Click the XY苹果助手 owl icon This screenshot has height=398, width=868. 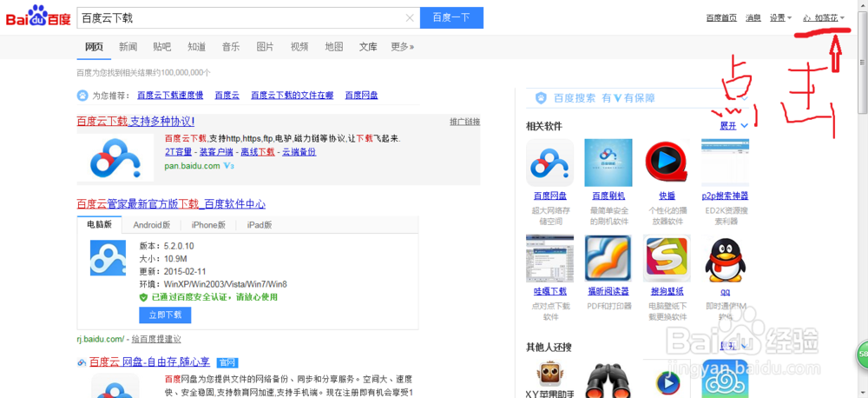coord(549,373)
